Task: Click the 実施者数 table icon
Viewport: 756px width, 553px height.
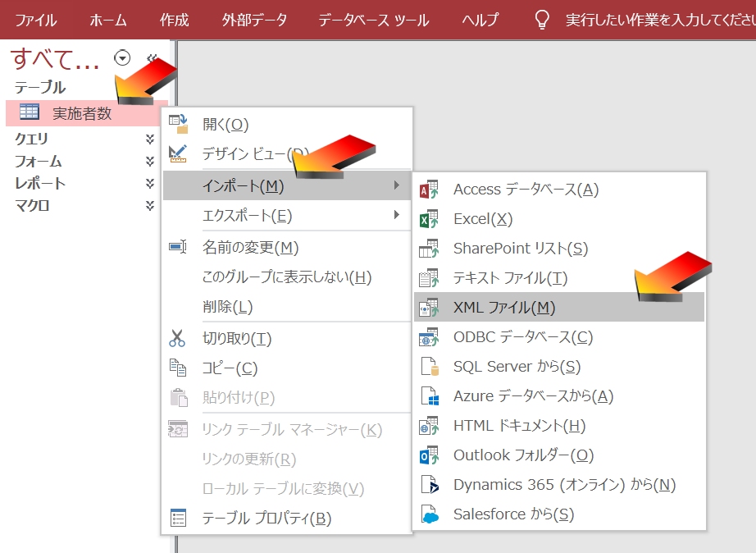Action: pos(29,112)
